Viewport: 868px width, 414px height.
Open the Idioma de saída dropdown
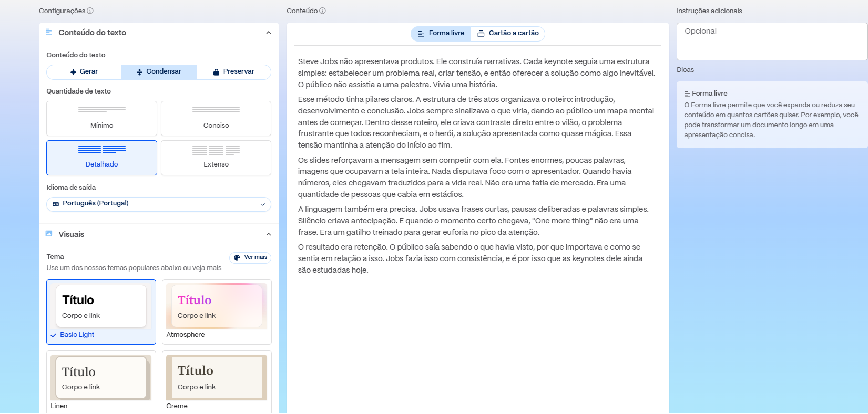coord(159,204)
